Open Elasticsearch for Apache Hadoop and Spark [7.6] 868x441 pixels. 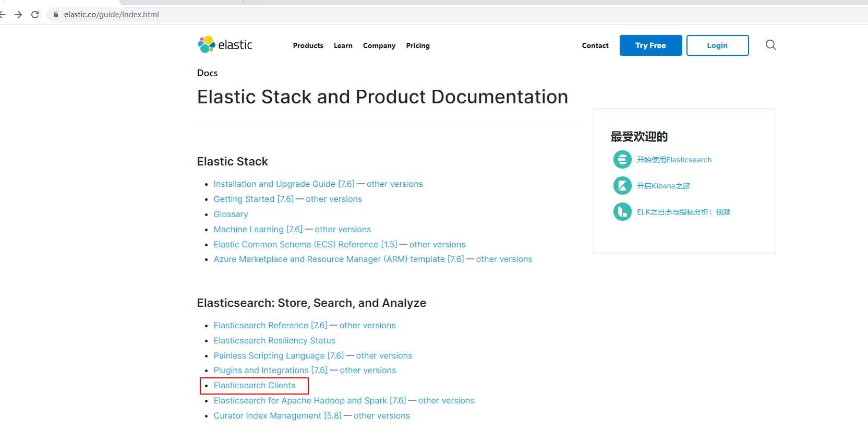click(310, 400)
